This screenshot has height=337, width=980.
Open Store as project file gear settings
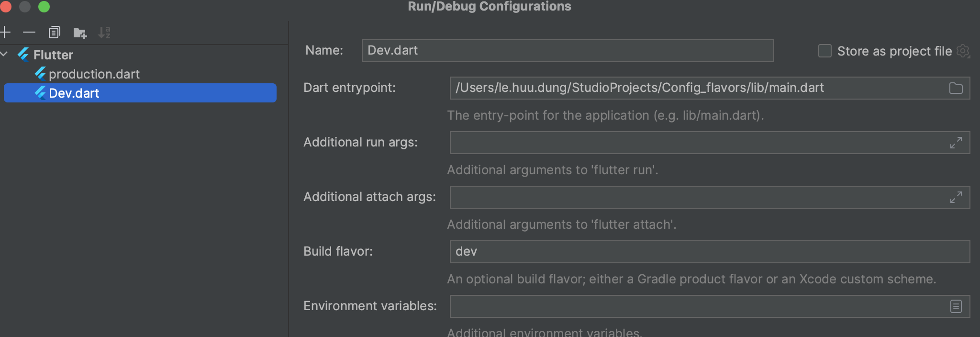[x=963, y=51]
